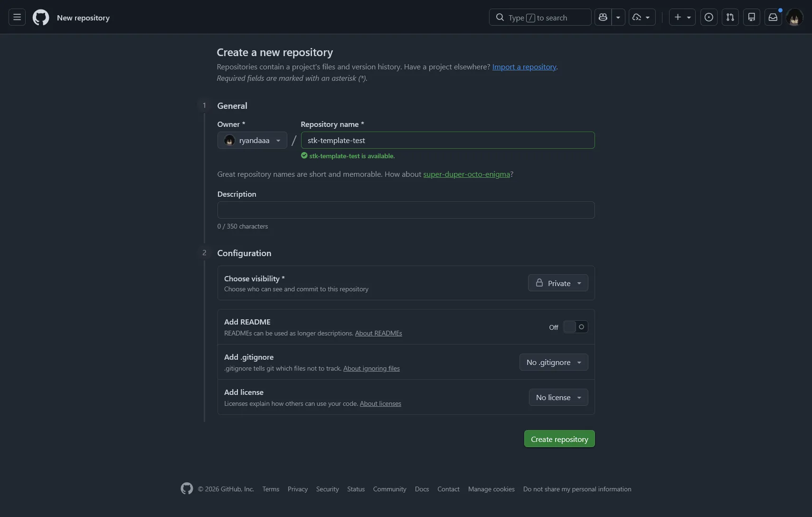812x517 pixels.
Task: View Pull requests icon in header
Action: click(x=730, y=18)
